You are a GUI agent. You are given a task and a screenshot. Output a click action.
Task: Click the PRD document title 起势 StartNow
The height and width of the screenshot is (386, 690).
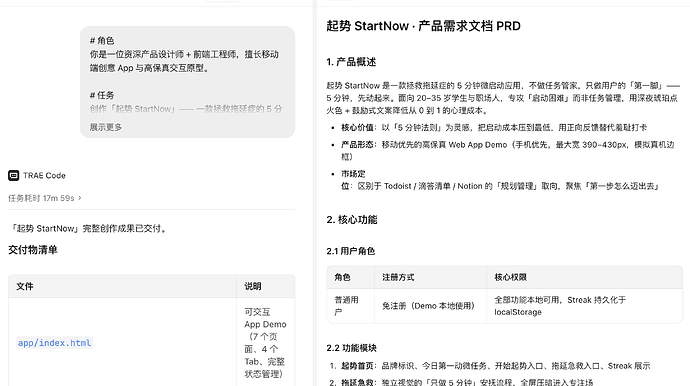[x=423, y=26]
